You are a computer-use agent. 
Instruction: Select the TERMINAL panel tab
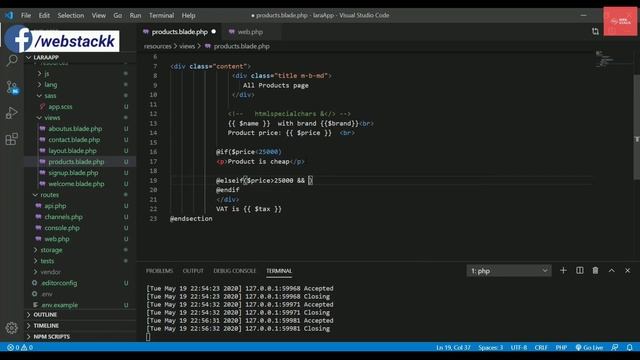point(279,271)
